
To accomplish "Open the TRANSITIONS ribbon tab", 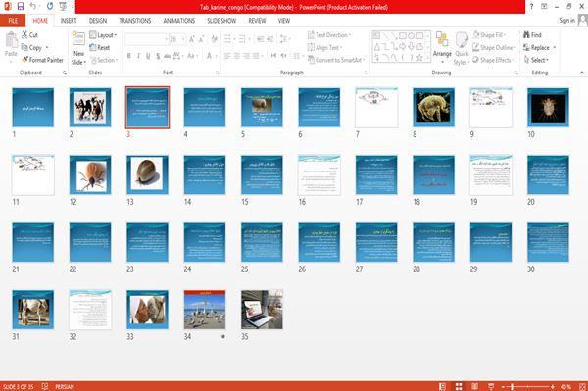I will tap(135, 21).
